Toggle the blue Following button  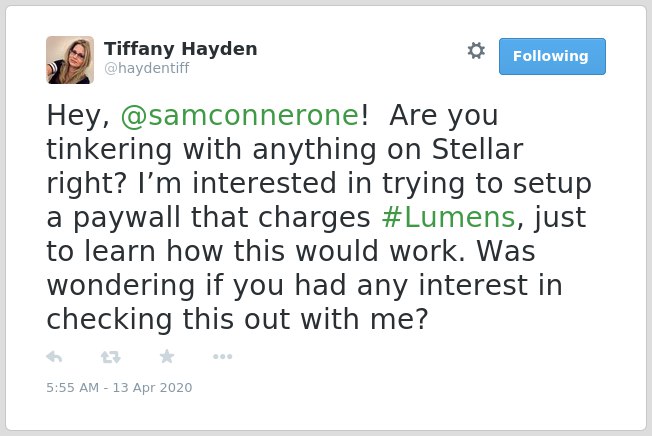[x=552, y=57]
